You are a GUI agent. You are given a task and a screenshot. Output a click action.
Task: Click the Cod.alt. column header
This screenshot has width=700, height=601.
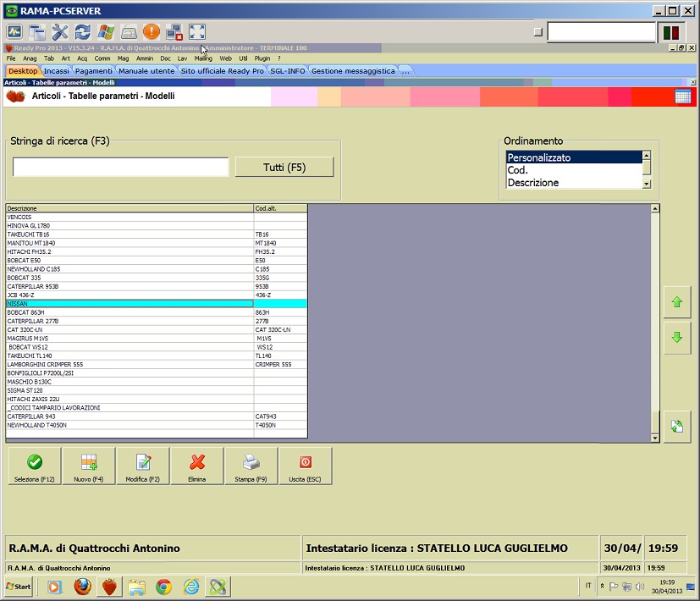tap(280, 208)
